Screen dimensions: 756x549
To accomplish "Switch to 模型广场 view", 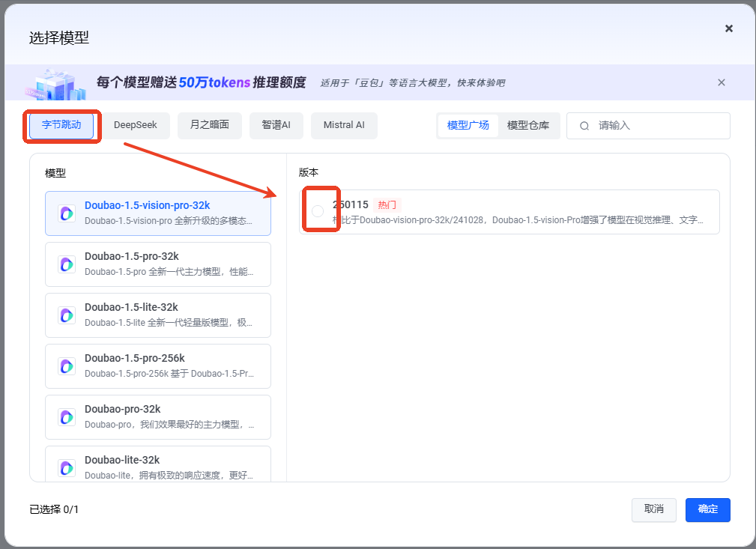I will point(468,126).
